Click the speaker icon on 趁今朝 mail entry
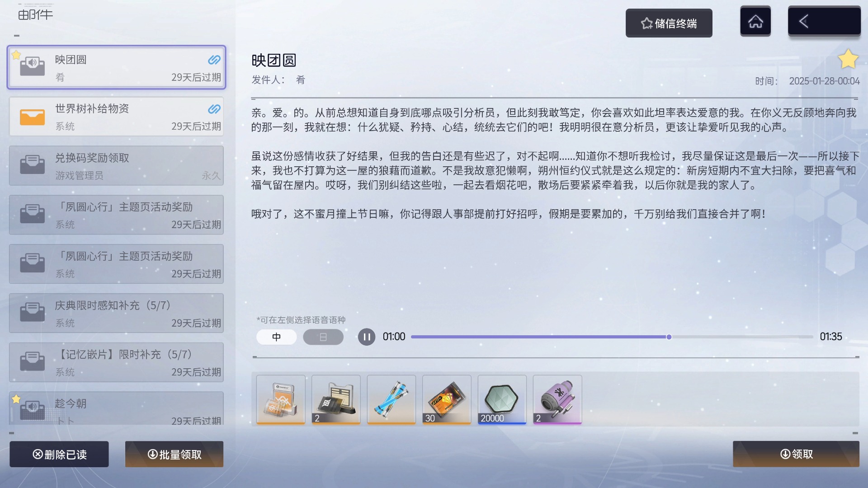This screenshot has height=488, width=868. 32,406
